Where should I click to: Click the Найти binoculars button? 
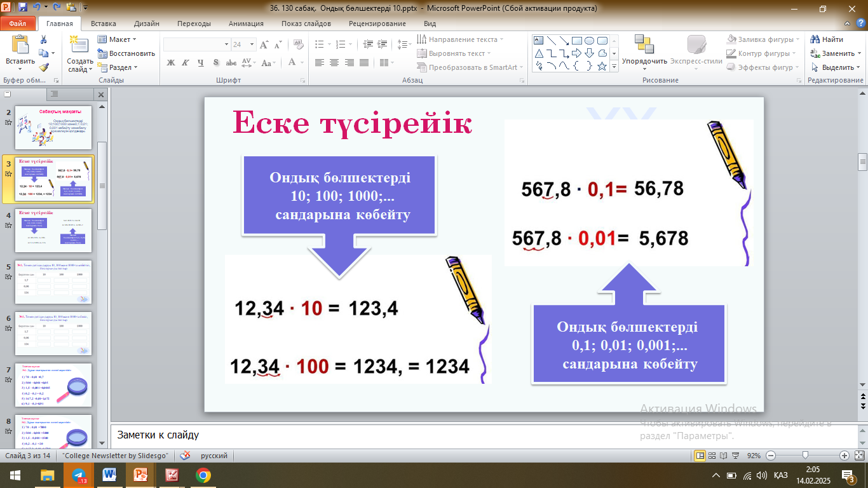(827, 39)
